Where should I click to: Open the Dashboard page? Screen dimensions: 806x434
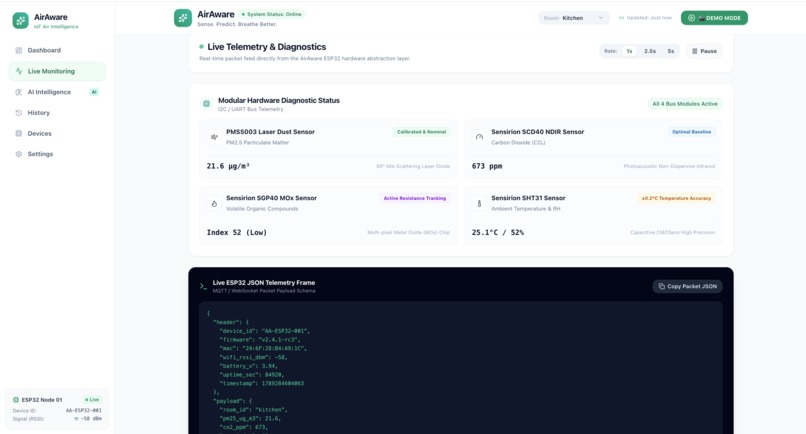[x=57, y=50]
